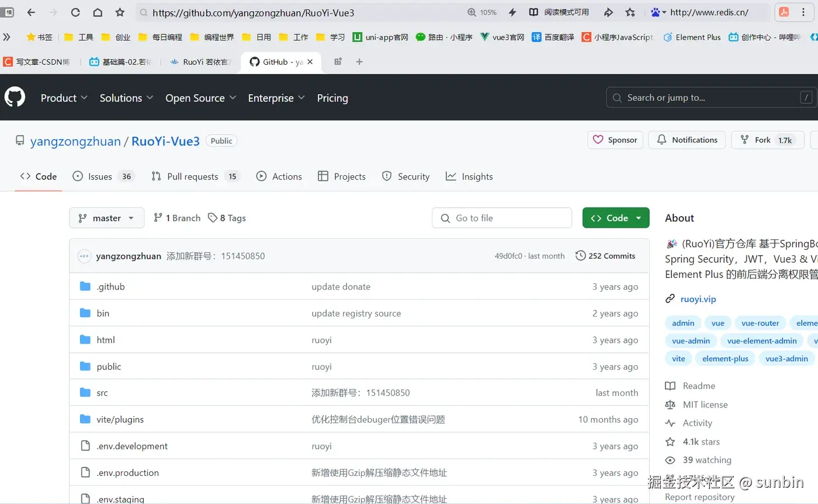Switch to the CSDN browser tab
This screenshot has height=504, width=818.
tap(37, 62)
